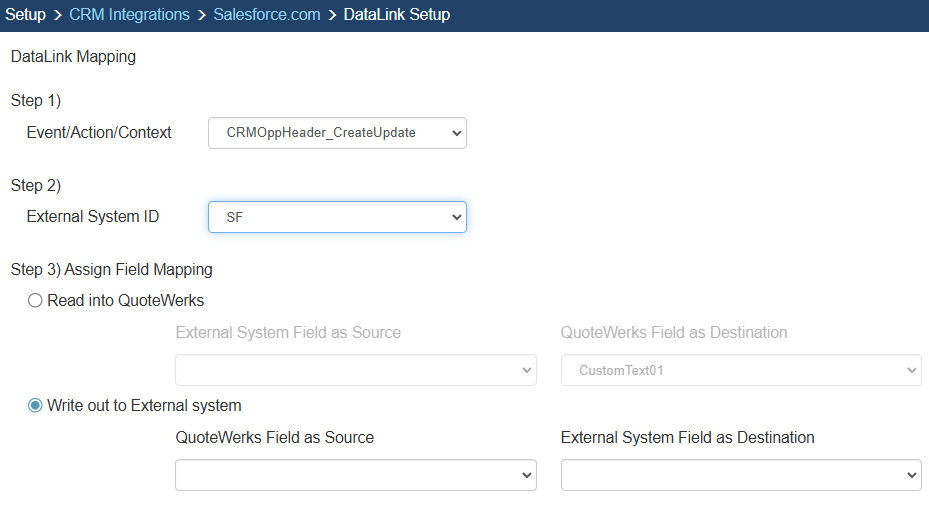The height and width of the screenshot is (522, 929).
Task: Go to Setup in the breadcrumb
Action: tap(26, 15)
